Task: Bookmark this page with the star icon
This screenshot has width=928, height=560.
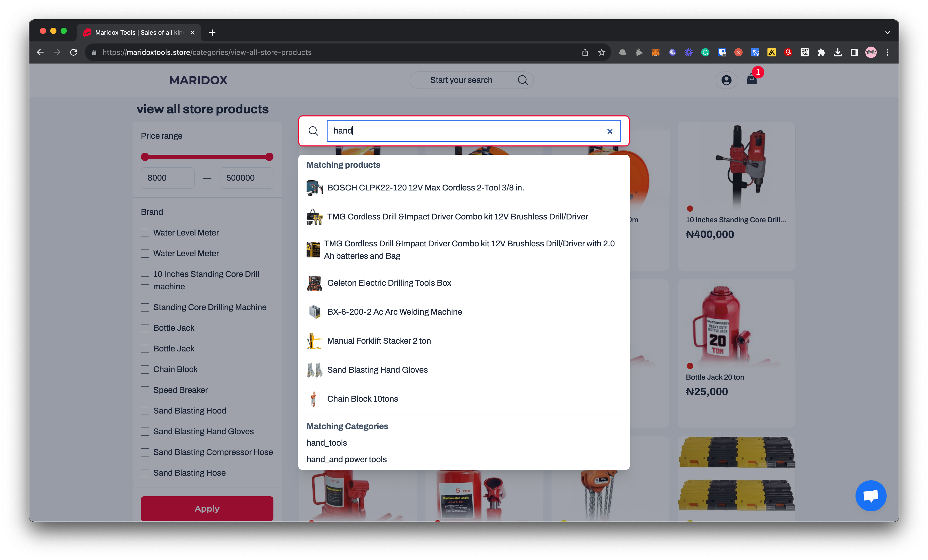Action: (601, 52)
